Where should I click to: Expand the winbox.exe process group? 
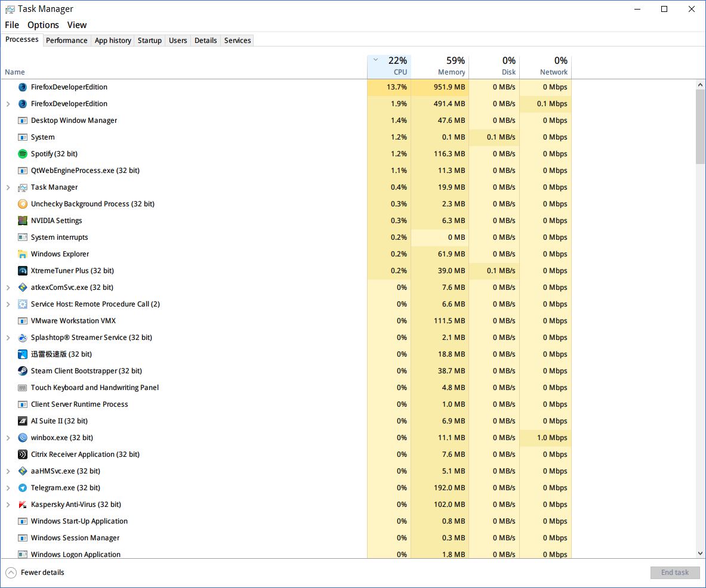8,438
